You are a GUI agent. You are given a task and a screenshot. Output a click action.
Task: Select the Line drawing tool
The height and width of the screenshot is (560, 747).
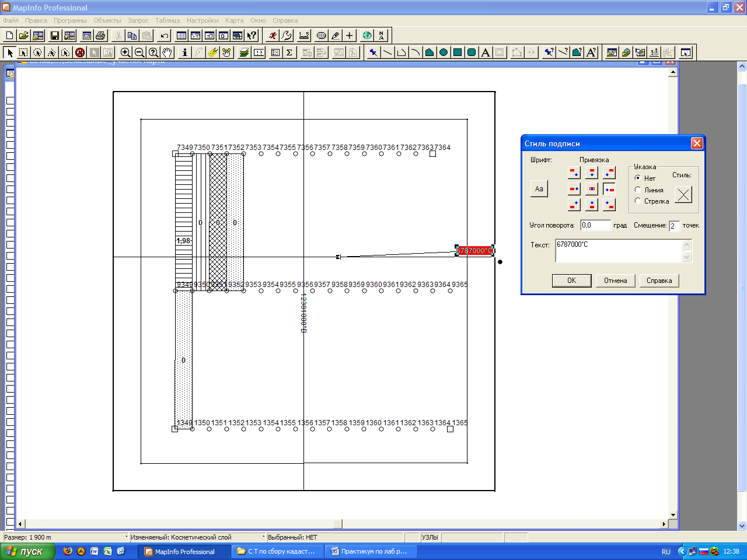pyautogui.click(x=387, y=52)
